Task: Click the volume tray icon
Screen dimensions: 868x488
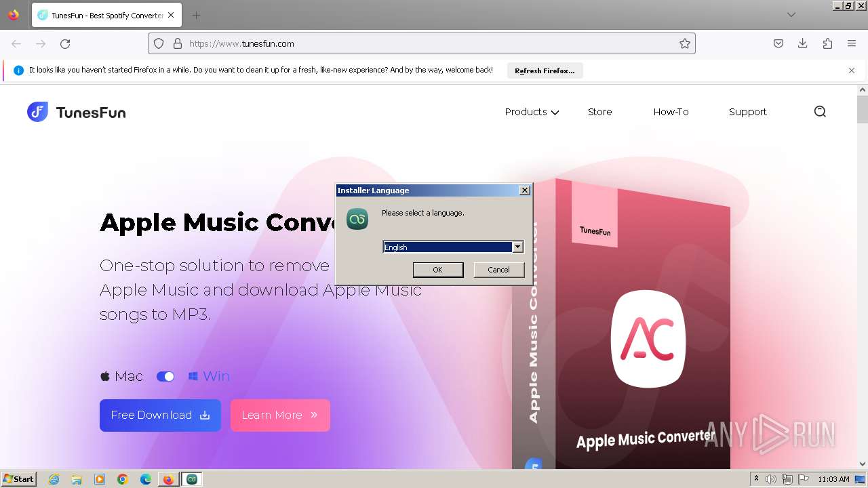Action: point(771,479)
